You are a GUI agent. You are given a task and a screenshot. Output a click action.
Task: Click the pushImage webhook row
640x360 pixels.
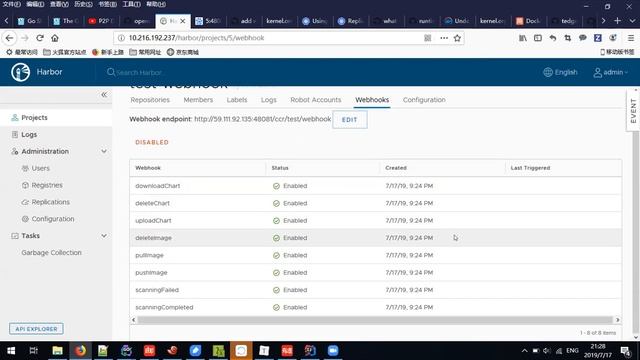[x=376, y=273]
